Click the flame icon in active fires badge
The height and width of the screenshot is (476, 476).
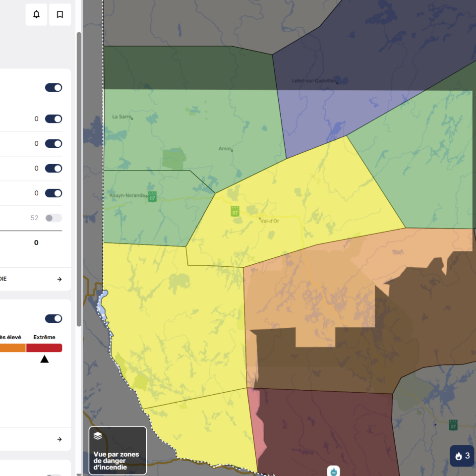pos(459,456)
